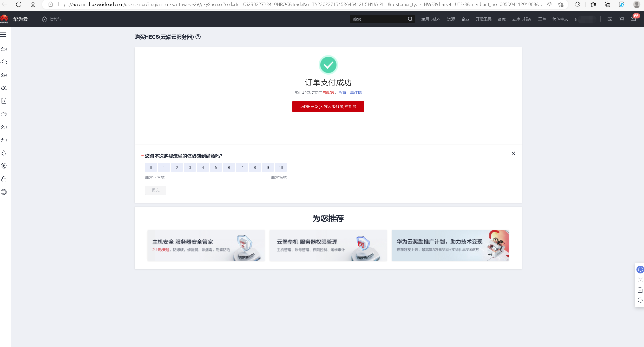The height and width of the screenshot is (347, 644).
Task: Expand the 费用与成本 menu
Action: [431, 19]
